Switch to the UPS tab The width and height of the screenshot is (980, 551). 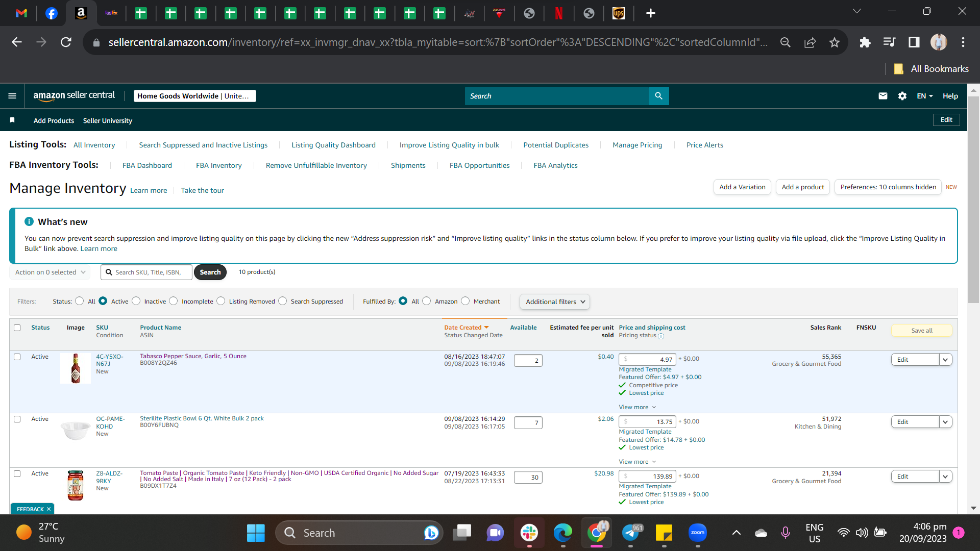[619, 13]
